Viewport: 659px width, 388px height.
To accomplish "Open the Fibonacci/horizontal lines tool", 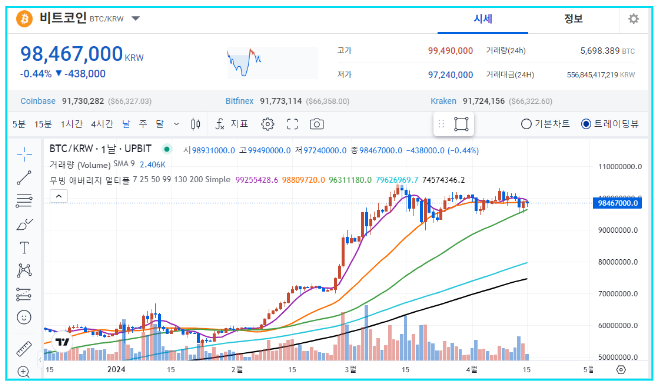I will (x=24, y=201).
